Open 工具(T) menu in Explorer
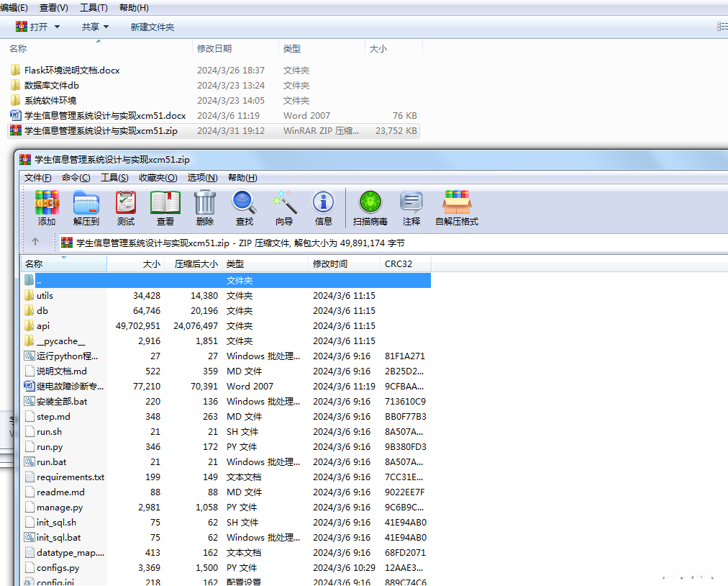 point(94,8)
